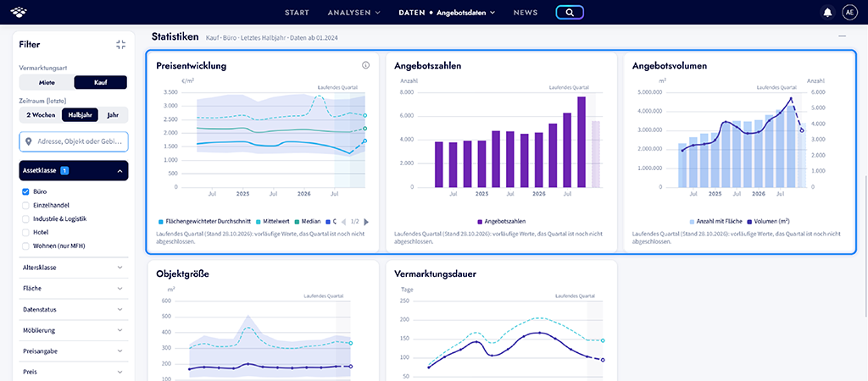868x381 pixels.
Task: Click location pin in address field
Action: [x=29, y=141]
